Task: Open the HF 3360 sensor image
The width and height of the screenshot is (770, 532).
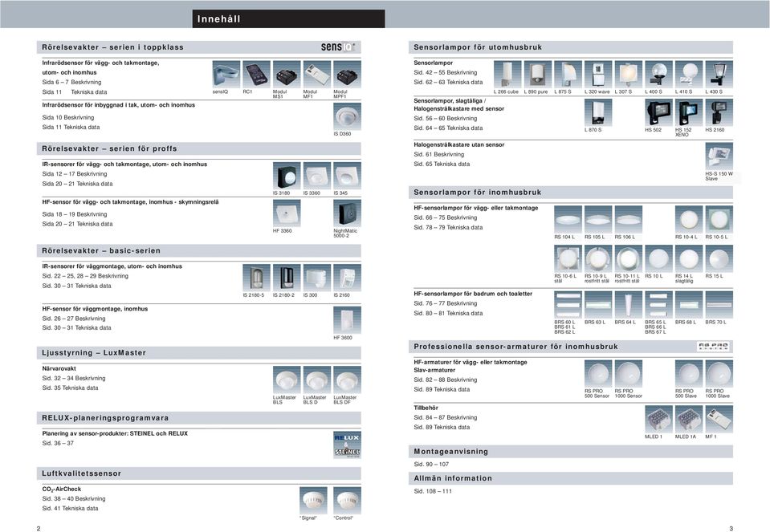Action: [287, 213]
